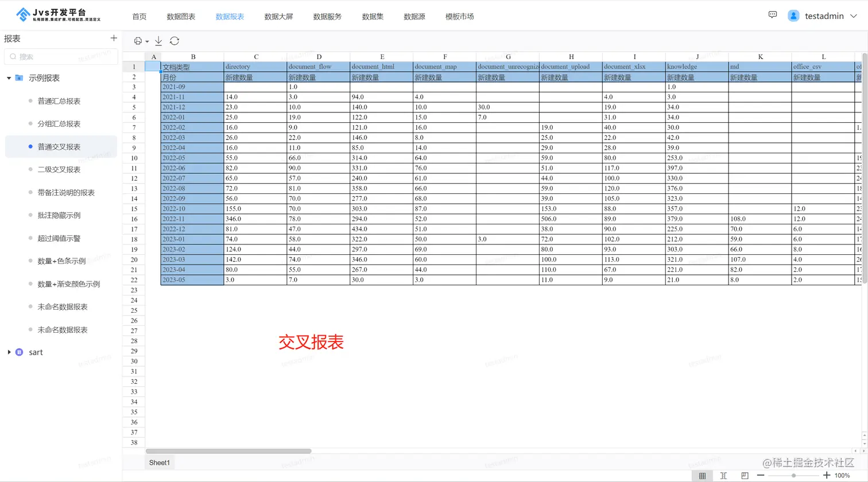
Task: Select column B header
Action: click(193, 57)
